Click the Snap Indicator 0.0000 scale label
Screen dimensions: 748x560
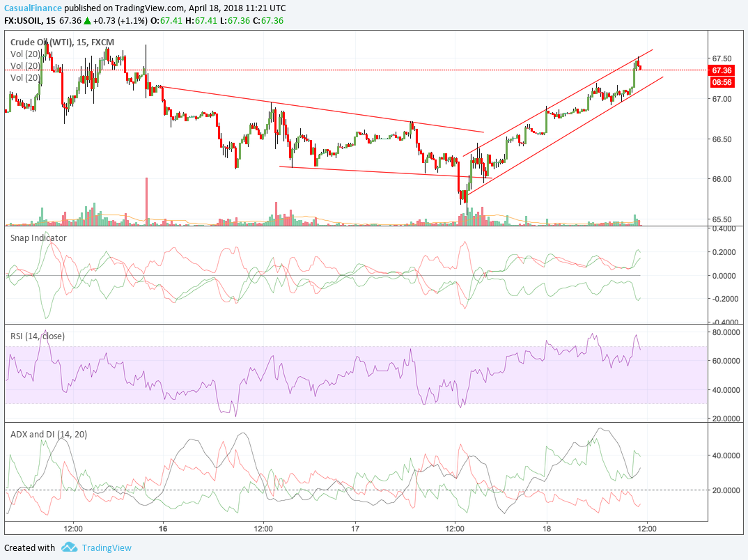coord(724,276)
